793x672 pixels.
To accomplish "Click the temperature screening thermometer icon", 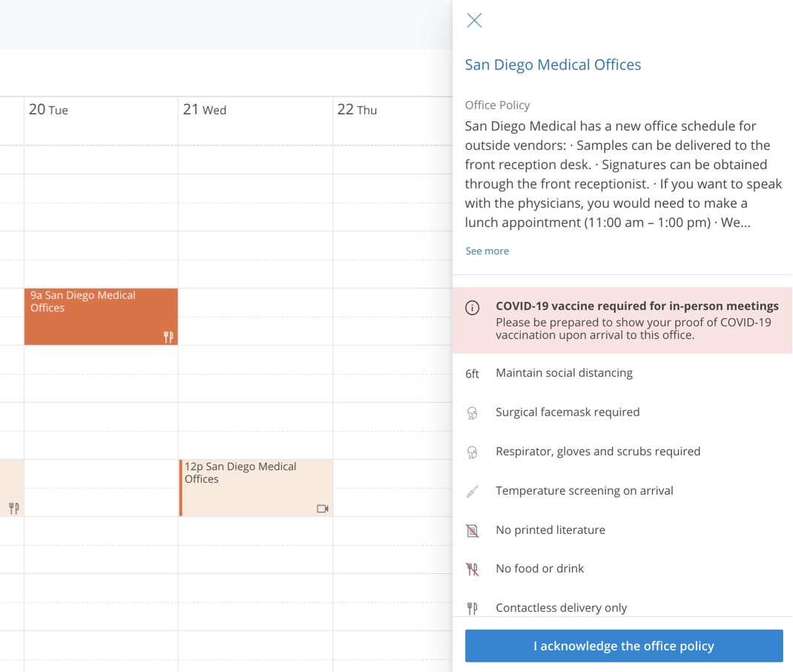I will click(473, 491).
